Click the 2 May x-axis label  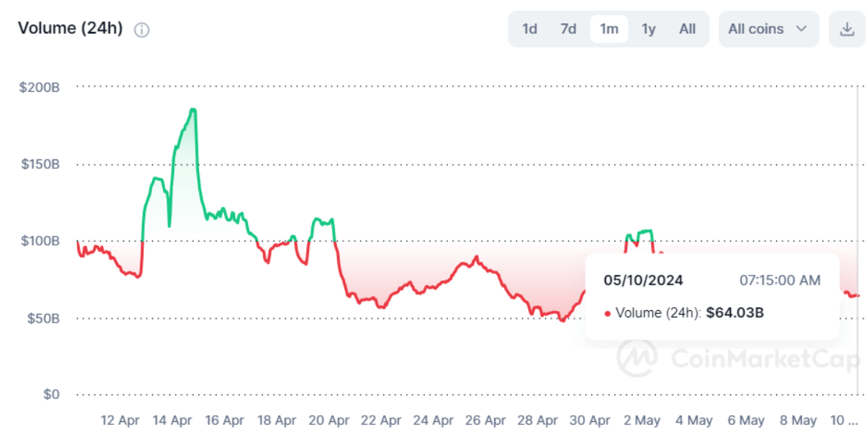[641, 420]
